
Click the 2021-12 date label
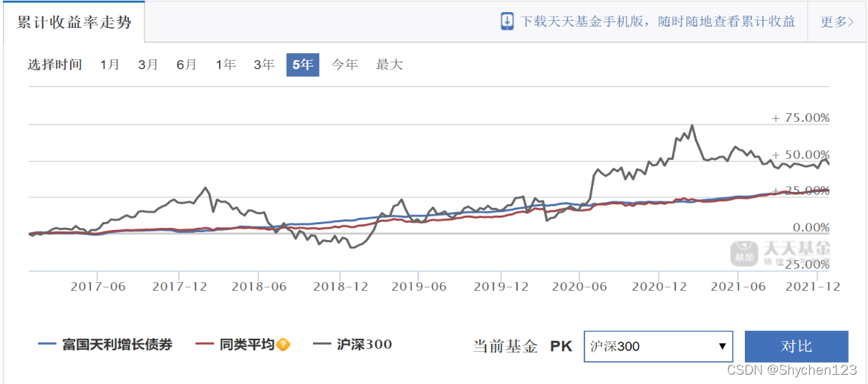[812, 286]
